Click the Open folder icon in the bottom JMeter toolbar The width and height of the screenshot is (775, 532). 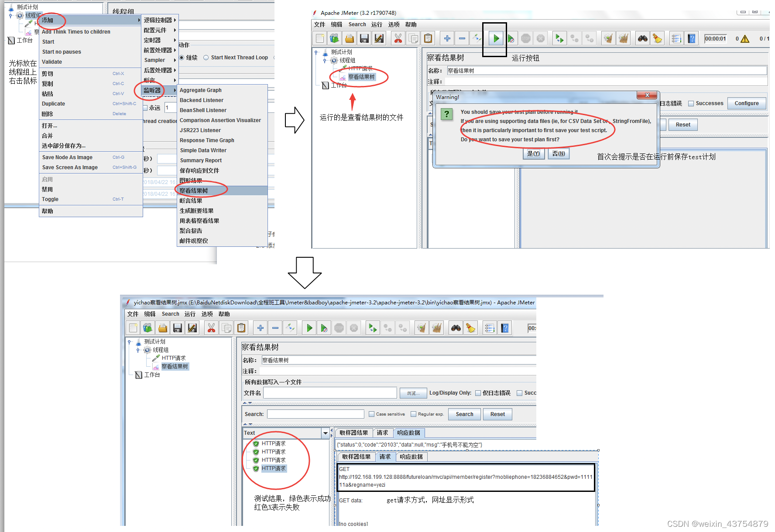point(163,328)
